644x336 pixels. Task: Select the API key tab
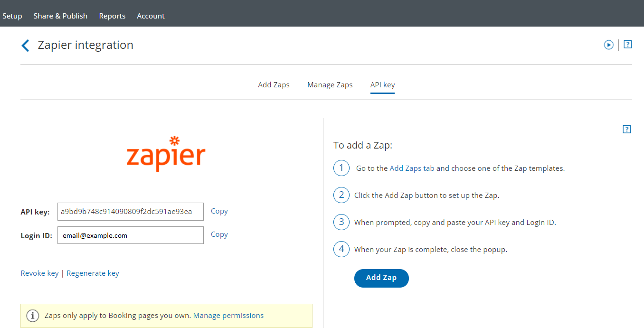pos(382,85)
